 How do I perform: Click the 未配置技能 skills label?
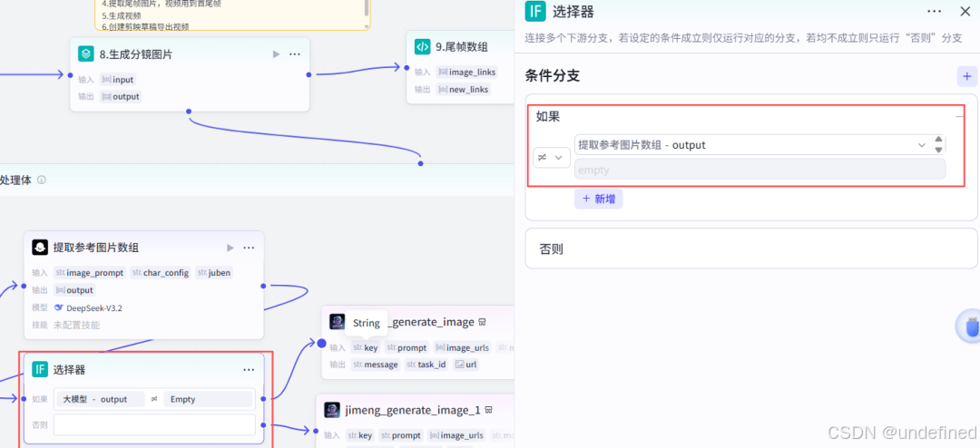76,325
